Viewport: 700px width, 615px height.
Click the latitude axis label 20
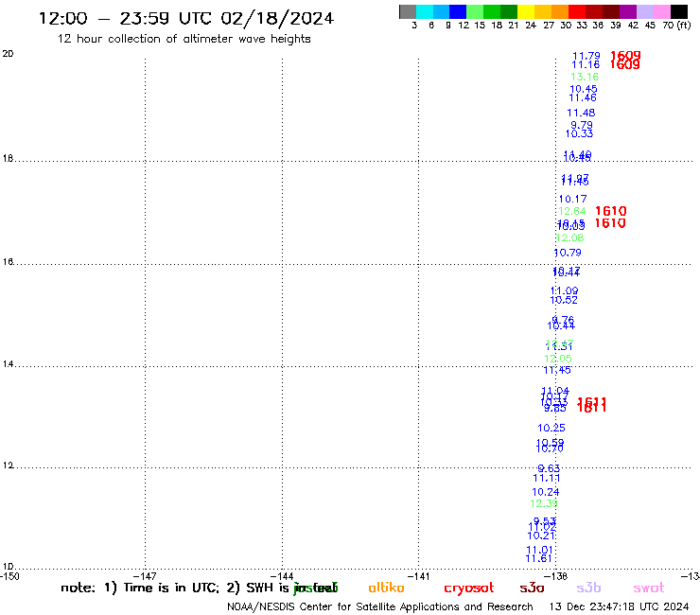(8, 54)
